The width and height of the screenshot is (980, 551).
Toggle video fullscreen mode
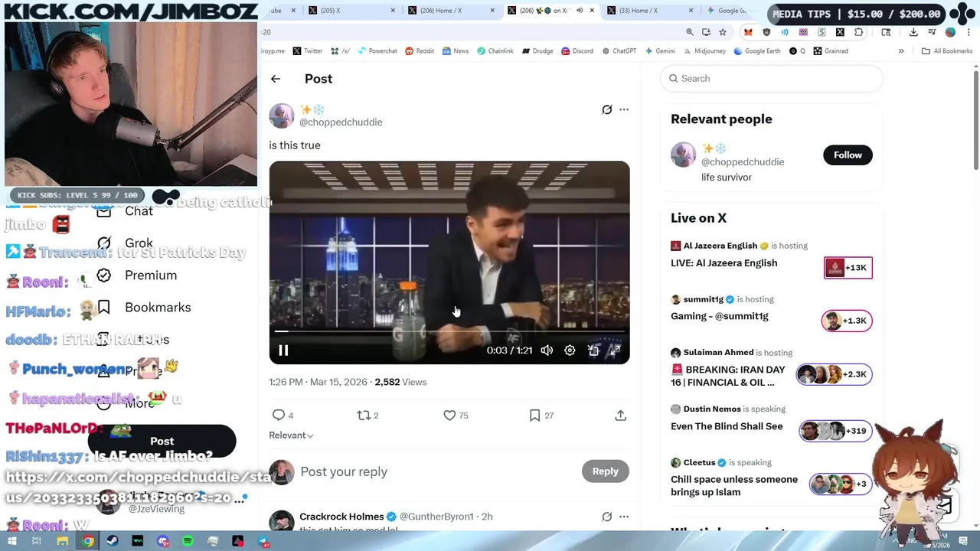615,350
